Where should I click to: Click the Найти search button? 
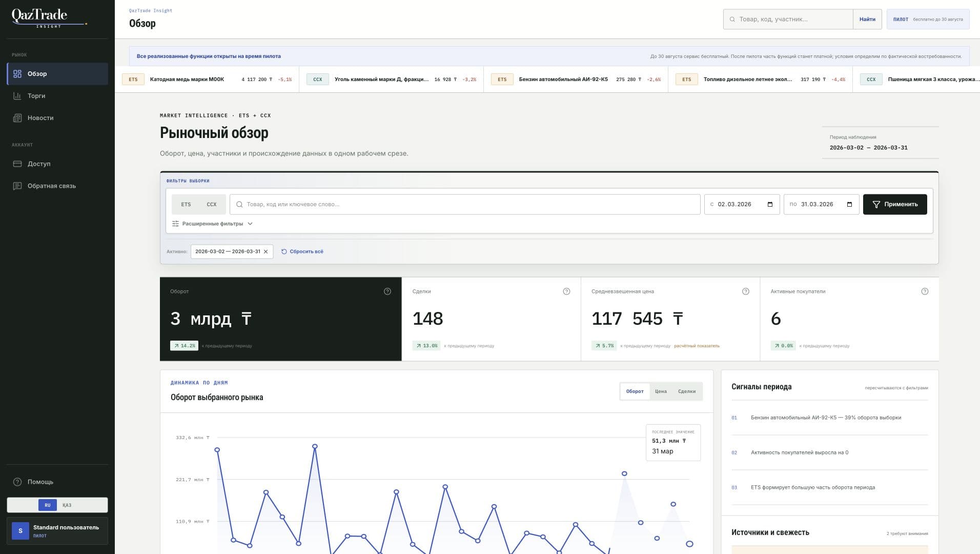point(867,19)
